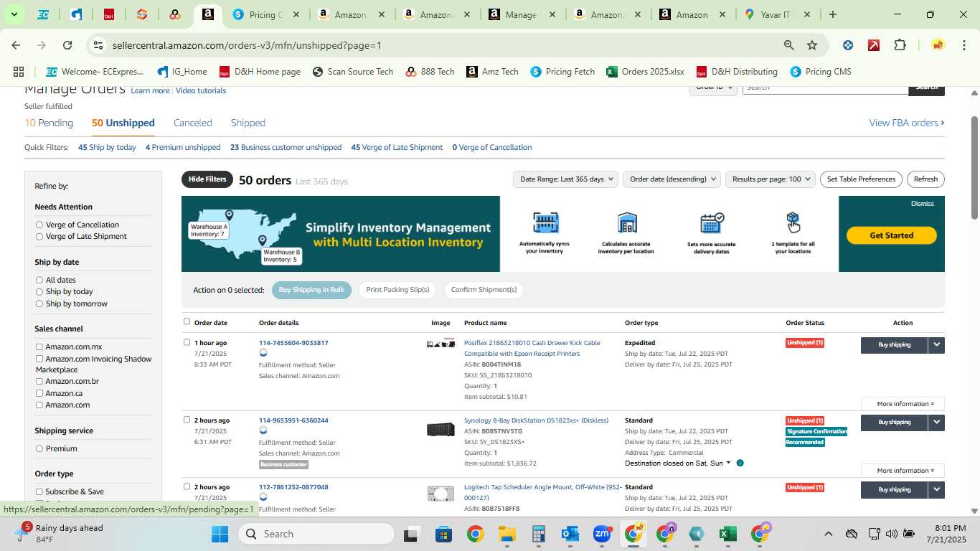Dismiss the inventory management banner
980x551 pixels.
pos(923,204)
